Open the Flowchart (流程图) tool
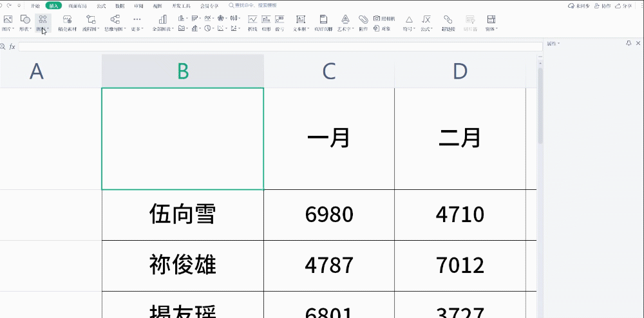 (x=91, y=23)
